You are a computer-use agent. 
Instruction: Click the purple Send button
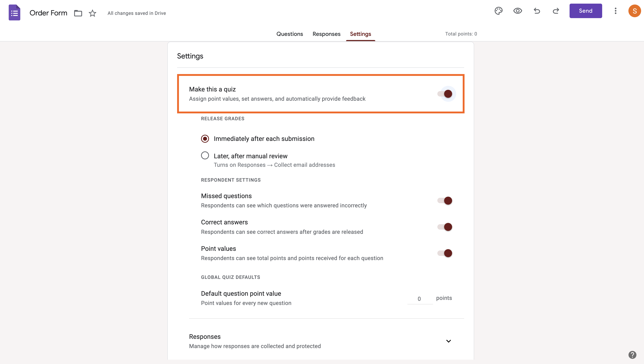click(x=586, y=11)
